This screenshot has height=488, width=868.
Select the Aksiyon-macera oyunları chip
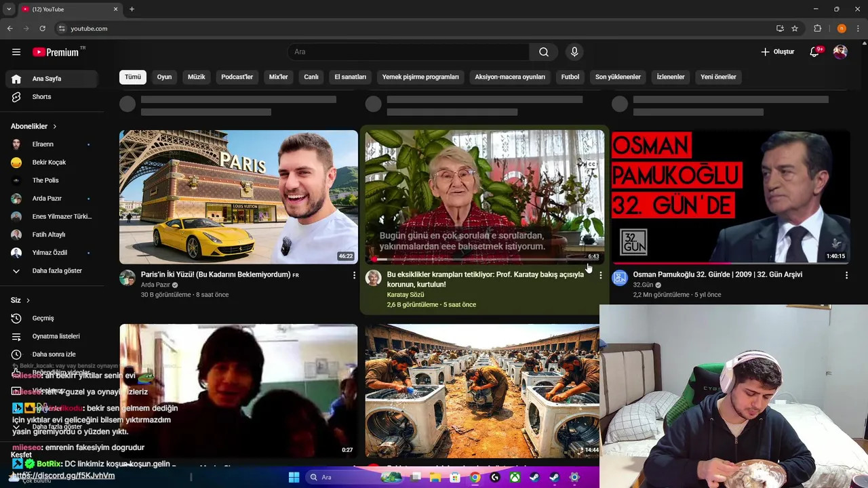tap(510, 77)
